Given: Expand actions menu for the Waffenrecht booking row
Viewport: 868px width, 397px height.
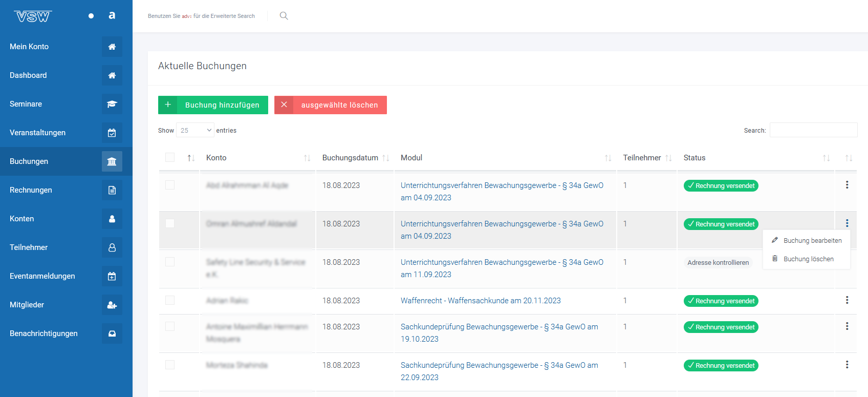Looking at the screenshot, I should 847,300.
